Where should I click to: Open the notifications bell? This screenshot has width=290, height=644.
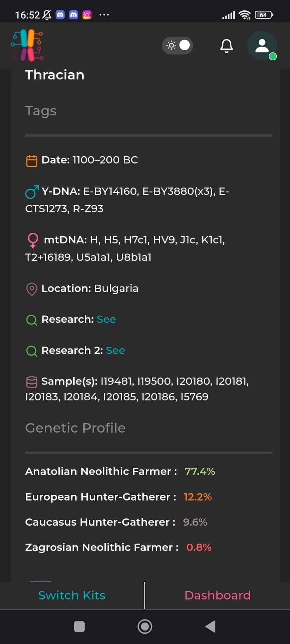click(226, 46)
